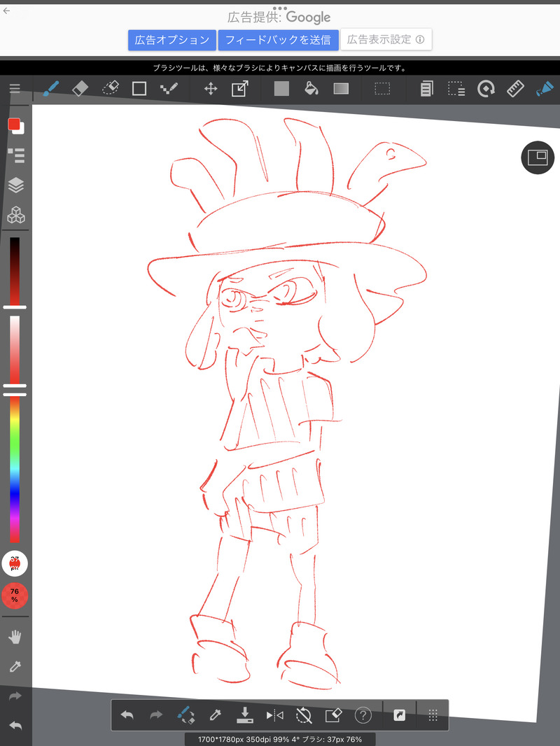This screenshot has height=746, width=560.
Task: Click the bottom toolbar grid dots handle
Action: (433, 715)
